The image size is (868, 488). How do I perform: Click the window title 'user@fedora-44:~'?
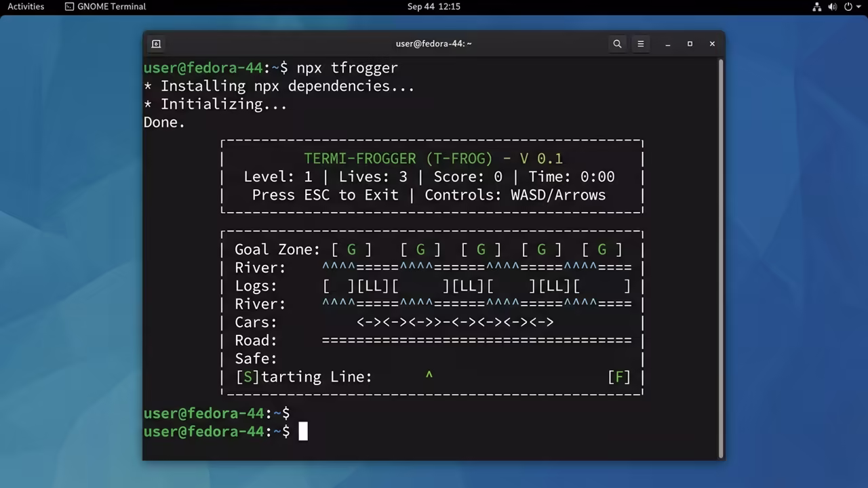pyautogui.click(x=434, y=43)
